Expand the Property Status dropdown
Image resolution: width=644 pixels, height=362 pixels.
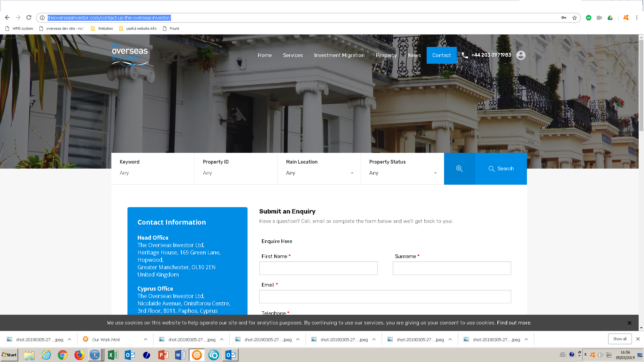pos(402,173)
